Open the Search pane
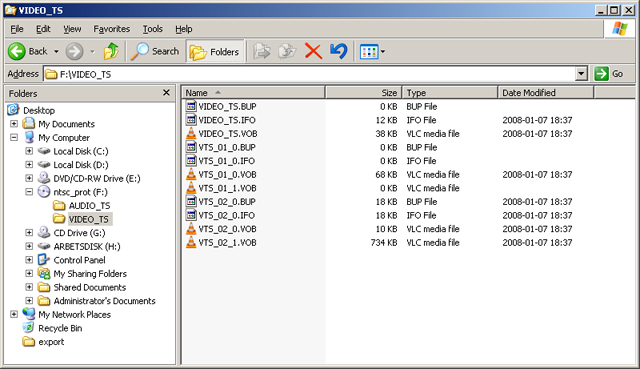Image resolution: width=640 pixels, height=369 pixels. [155, 51]
